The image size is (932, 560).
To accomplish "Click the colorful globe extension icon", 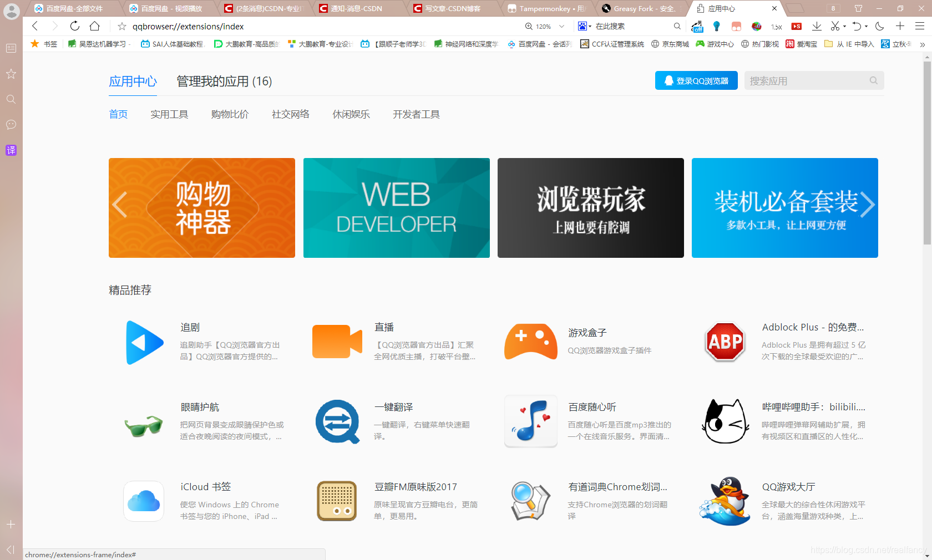I will pos(756,26).
